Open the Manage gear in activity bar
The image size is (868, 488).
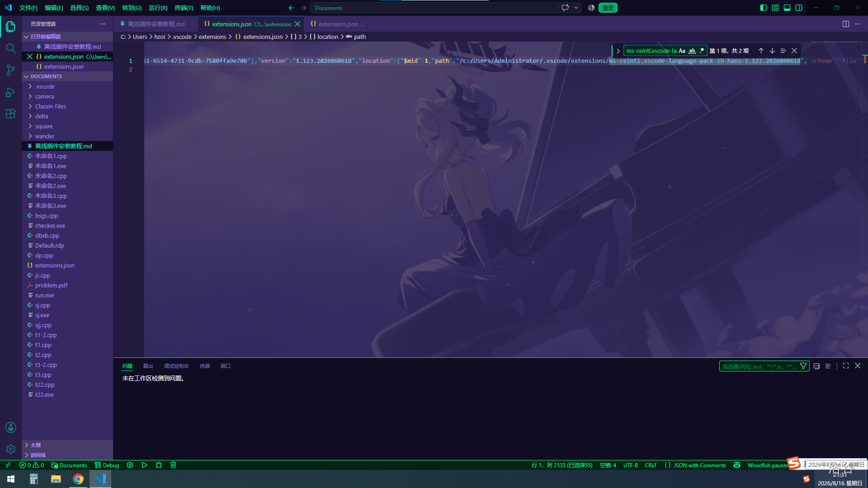click(11, 449)
